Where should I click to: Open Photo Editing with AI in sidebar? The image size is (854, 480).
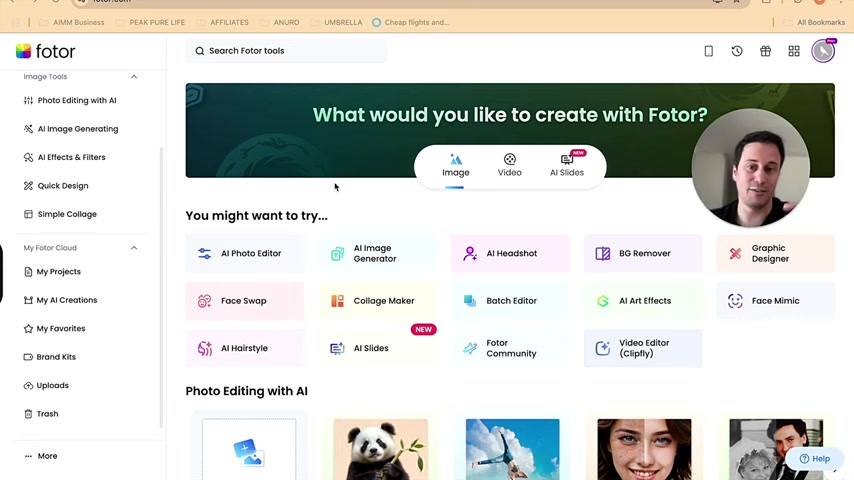tap(71, 100)
